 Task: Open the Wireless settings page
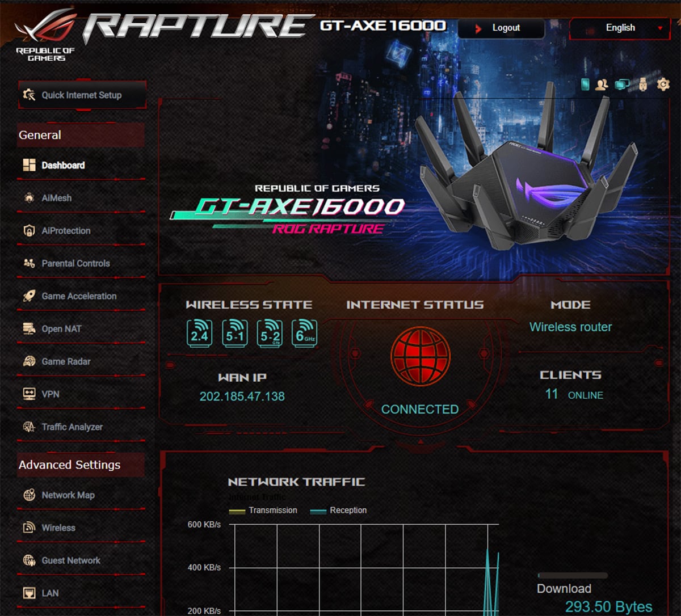81,528
